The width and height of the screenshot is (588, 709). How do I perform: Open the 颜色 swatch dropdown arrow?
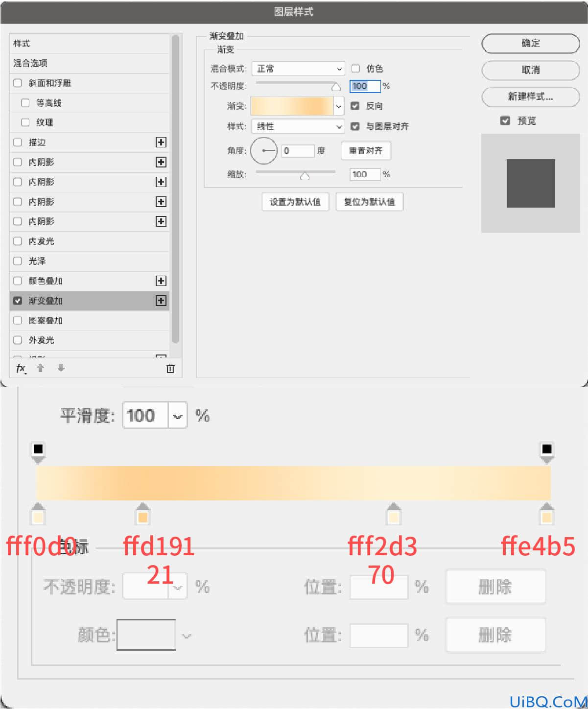pos(187,636)
